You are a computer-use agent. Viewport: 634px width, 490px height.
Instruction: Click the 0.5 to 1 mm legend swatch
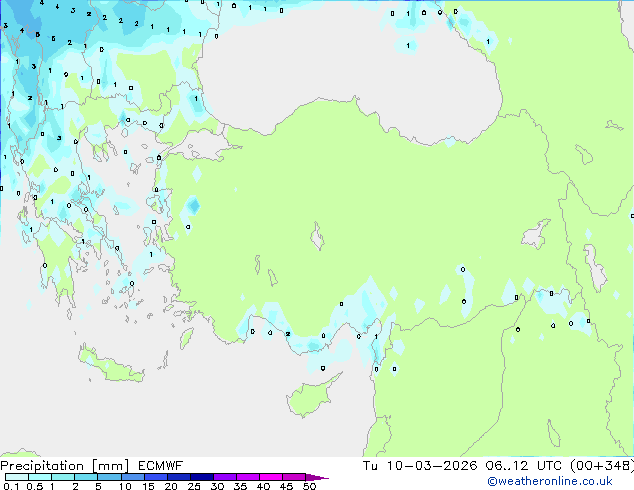40,477
